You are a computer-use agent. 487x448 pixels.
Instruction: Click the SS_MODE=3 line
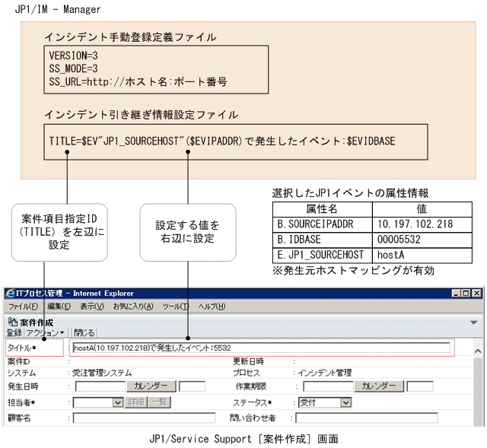tap(73, 68)
